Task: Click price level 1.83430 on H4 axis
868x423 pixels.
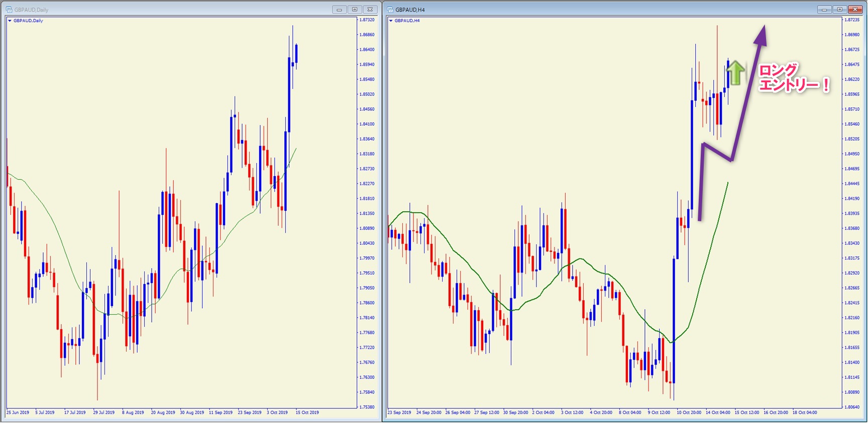Action: [x=851, y=243]
